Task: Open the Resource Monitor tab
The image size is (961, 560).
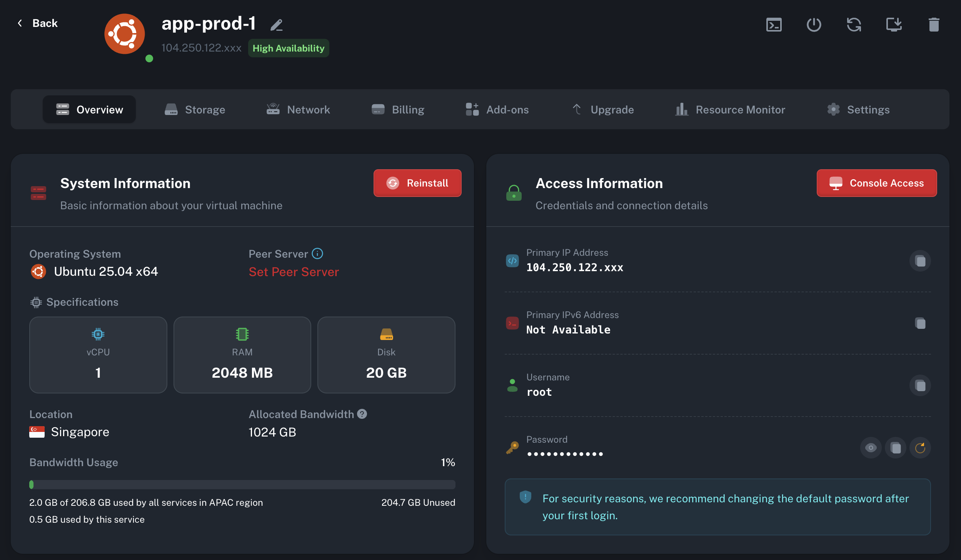Action: pyautogui.click(x=730, y=109)
